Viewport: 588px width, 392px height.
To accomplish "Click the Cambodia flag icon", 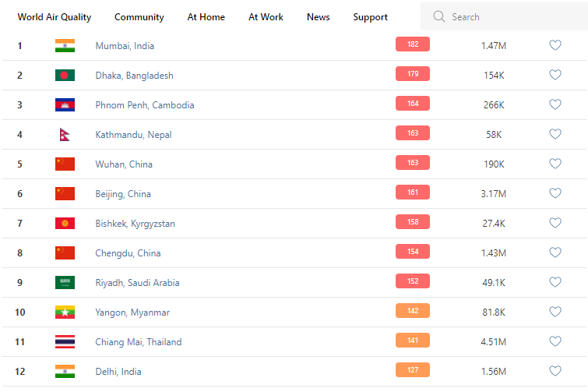I will point(65,105).
